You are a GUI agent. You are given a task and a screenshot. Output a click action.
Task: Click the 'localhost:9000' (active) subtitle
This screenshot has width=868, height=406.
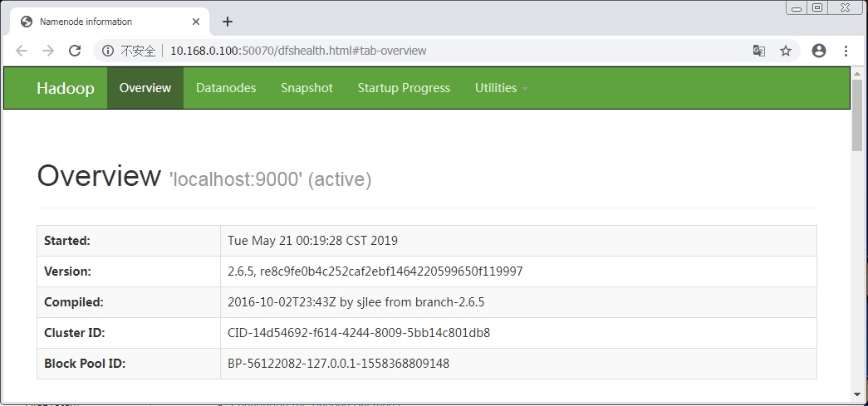tap(270, 179)
